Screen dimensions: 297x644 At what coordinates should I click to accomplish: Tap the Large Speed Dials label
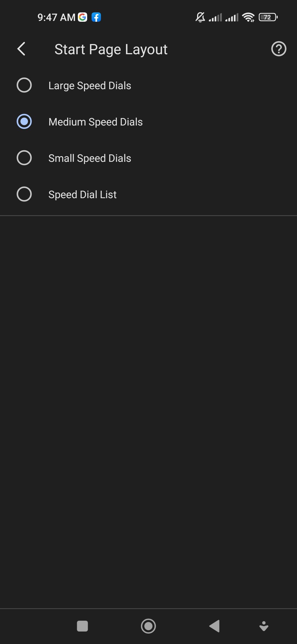(90, 86)
